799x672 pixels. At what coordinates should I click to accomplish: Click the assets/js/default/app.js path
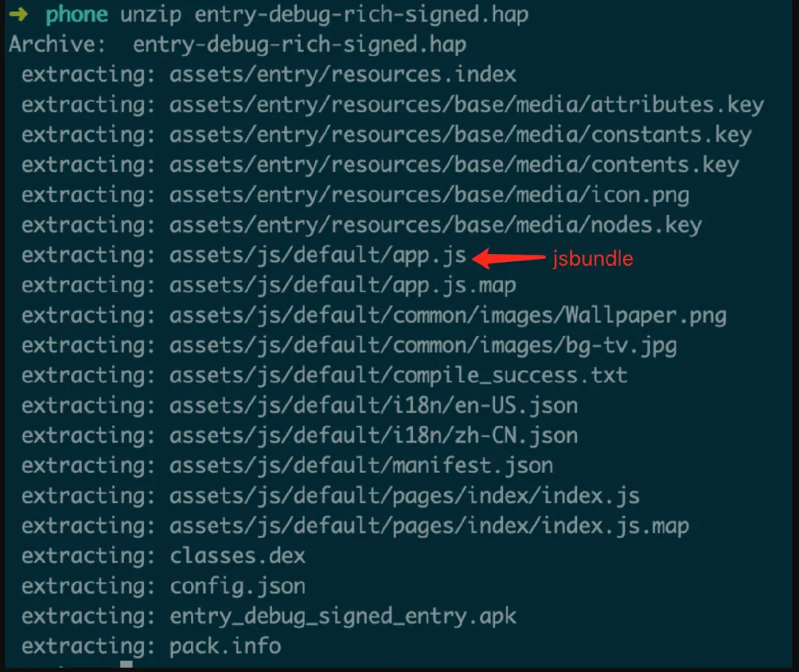pos(318,255)
